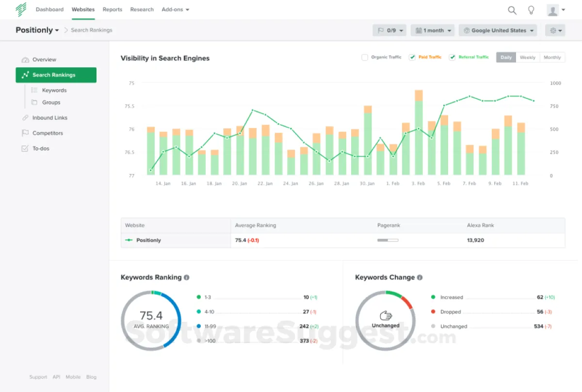This screenshot has width=582, height=392.
Task: Click the Pagerank progress bar
Action: point(388,240)
